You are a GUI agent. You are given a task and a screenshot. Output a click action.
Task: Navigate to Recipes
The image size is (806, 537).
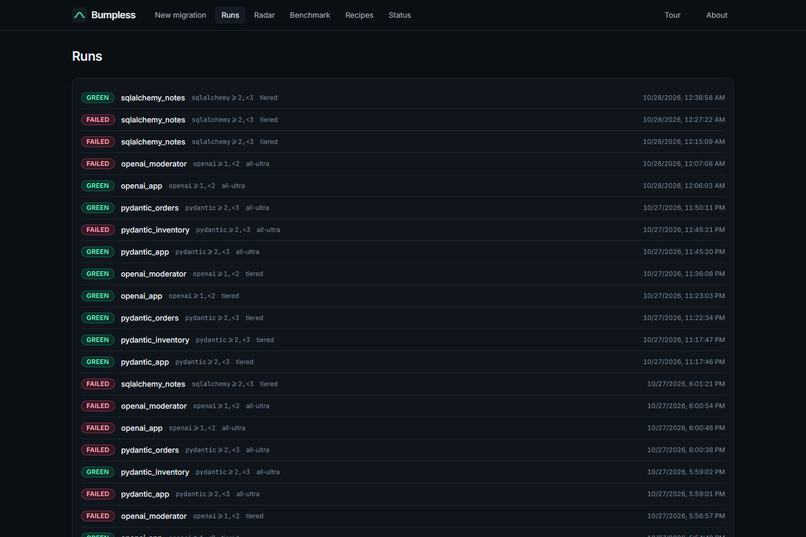(x=359, y=15)
